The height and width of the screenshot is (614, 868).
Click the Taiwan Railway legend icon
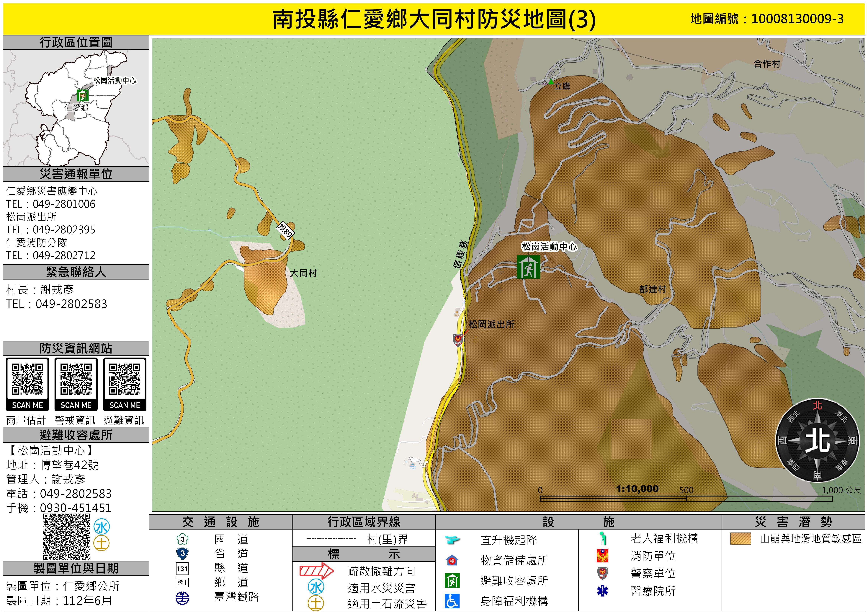[182, 598]
